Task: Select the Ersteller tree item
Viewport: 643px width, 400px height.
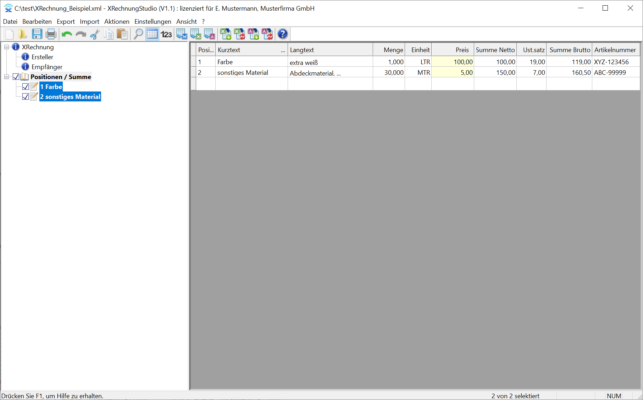Action: (42, 57)
